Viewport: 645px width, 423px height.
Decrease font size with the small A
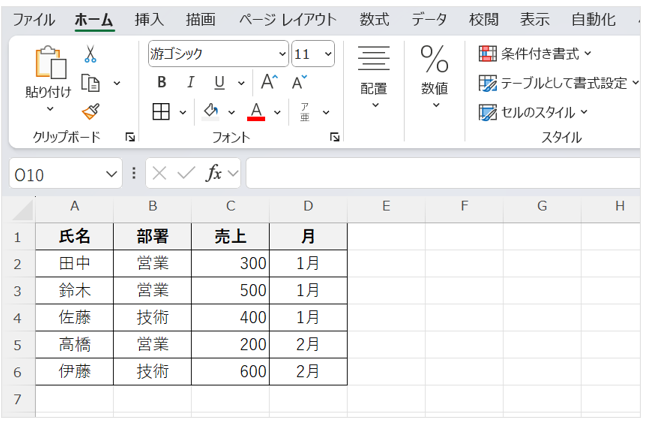coord(297,82)
